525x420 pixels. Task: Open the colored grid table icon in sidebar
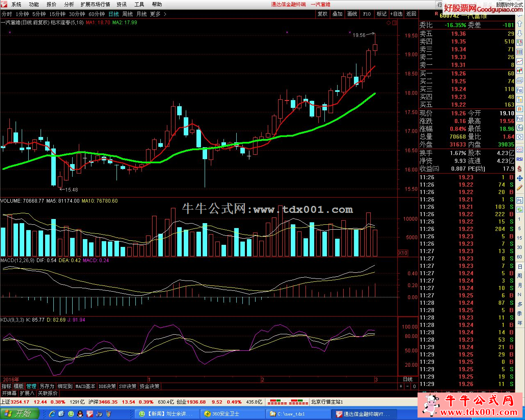pyautogui.click(x=520, y=52)
